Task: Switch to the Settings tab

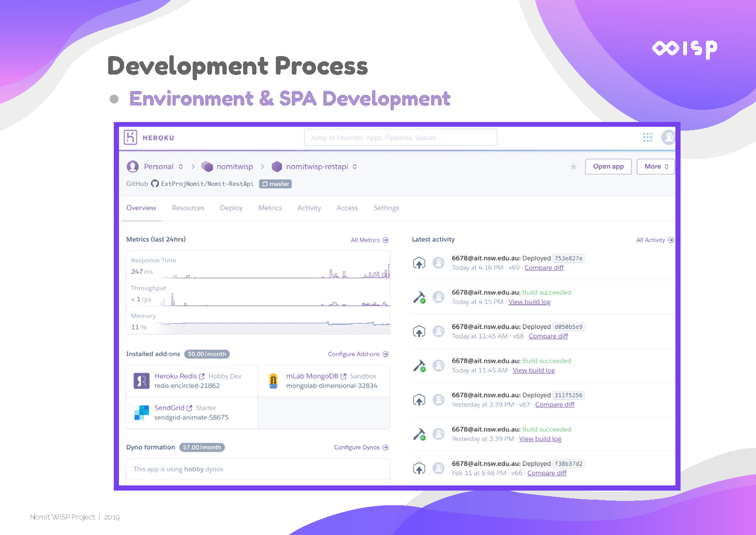Action: (x=386, y=208)
